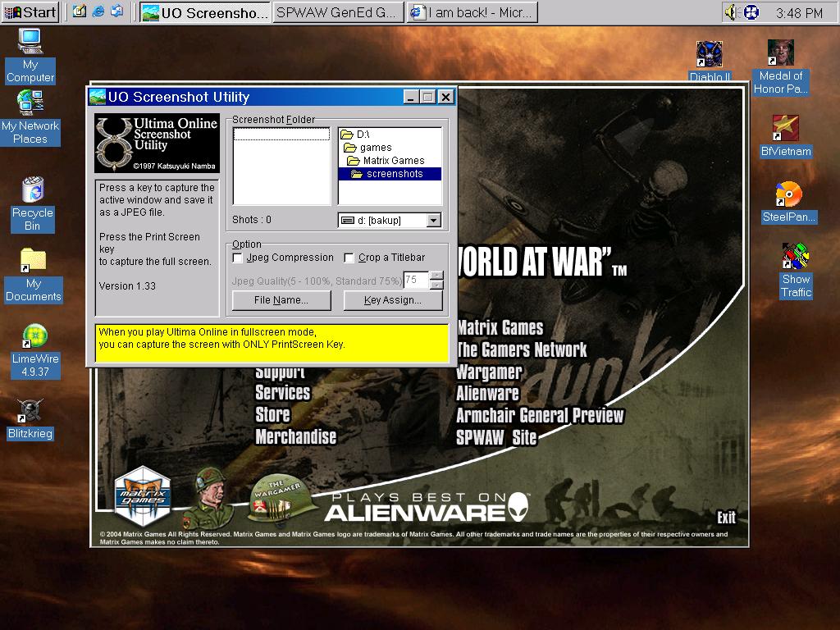Open Armchair General Preview link
The width and height of the screenshot is (840, 630).
click(540, 415)
